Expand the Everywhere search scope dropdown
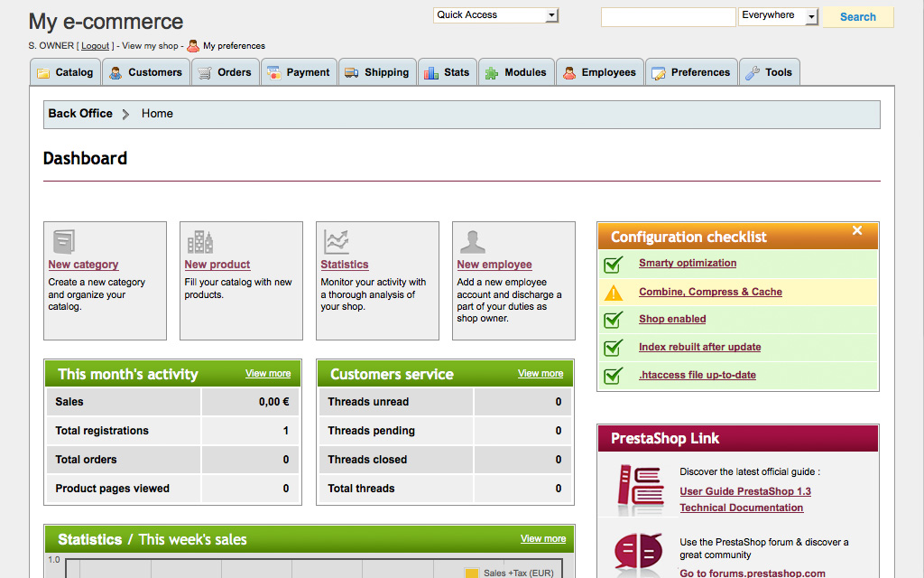 click(778, 16)
